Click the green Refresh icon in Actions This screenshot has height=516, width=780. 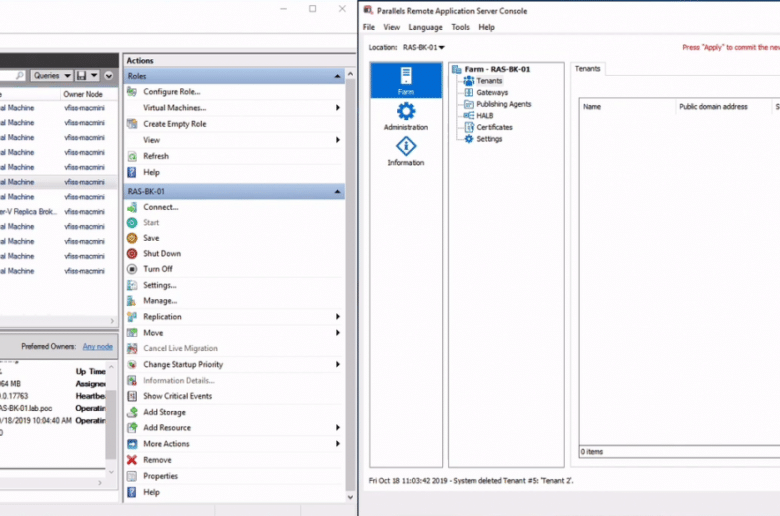pos(132,156)
